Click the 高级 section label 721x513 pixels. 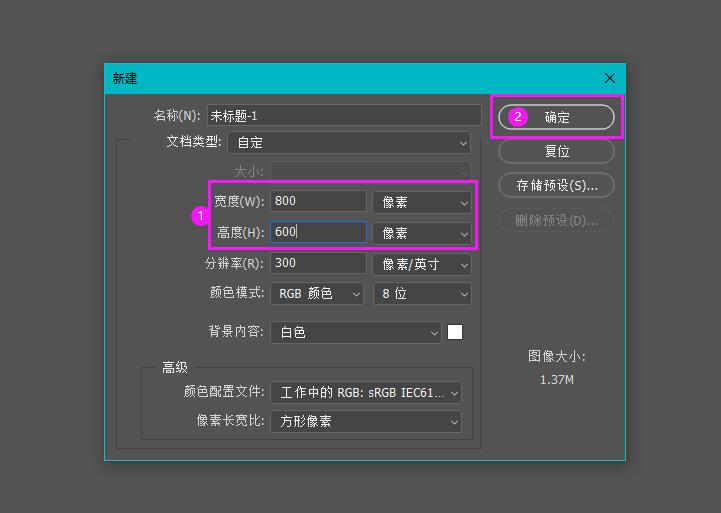coord(175,367)
